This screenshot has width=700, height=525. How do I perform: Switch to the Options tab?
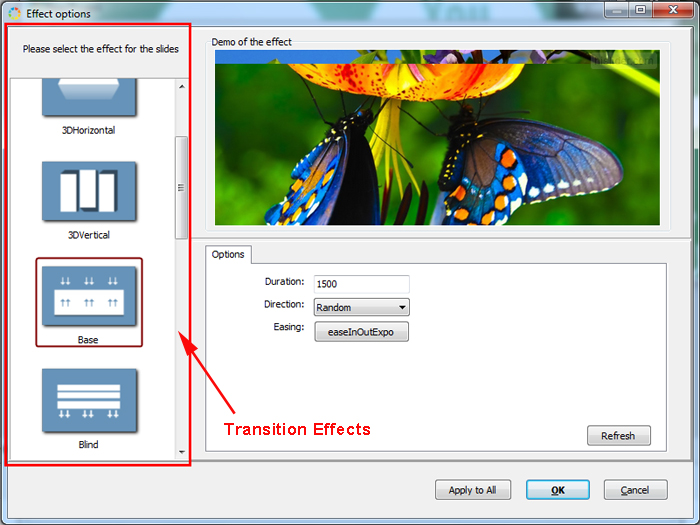click(x=228, y=254)
